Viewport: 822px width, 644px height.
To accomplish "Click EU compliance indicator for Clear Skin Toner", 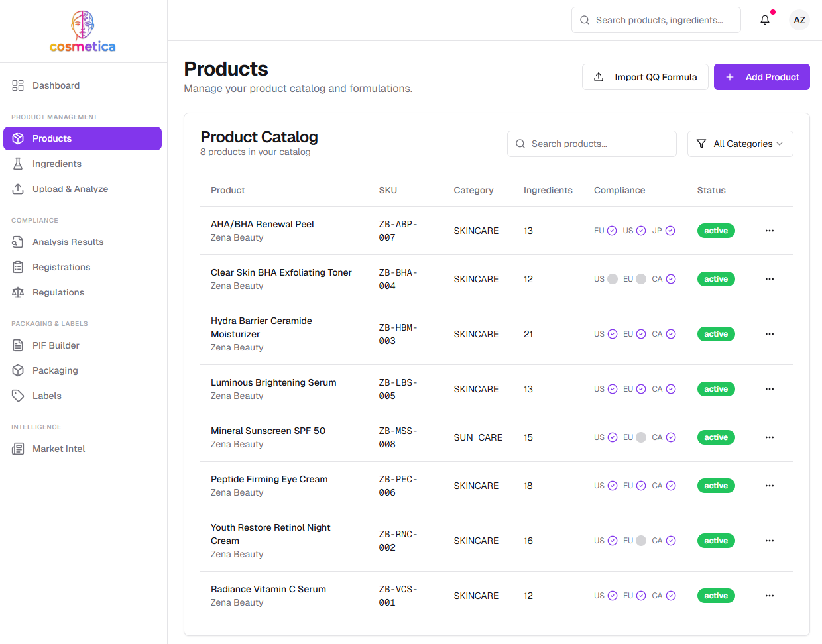I will [x=640, y=279].
